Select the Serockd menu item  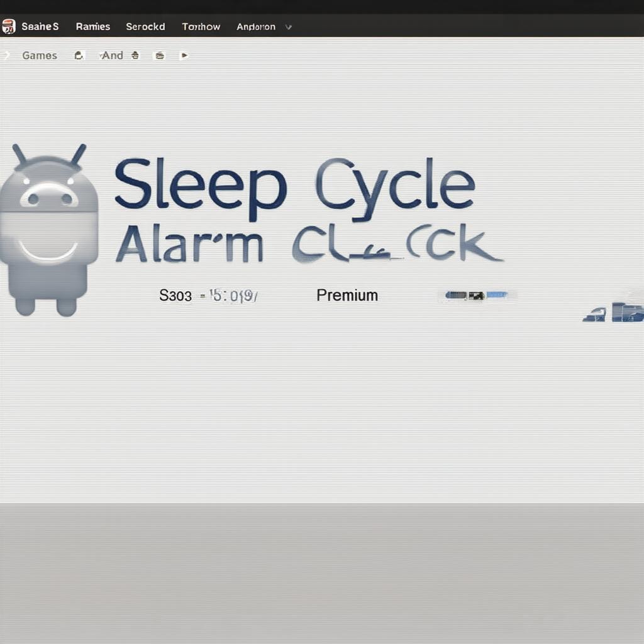145,26
